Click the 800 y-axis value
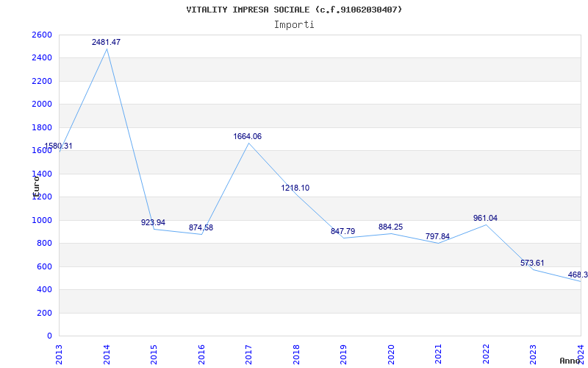 pyautogui.click(x=45, y=244)
